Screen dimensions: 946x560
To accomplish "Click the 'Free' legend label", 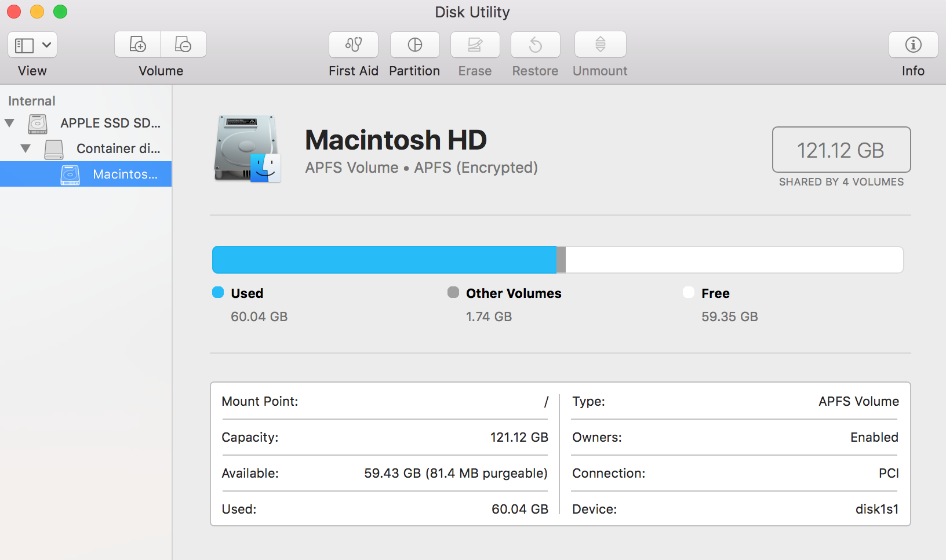I will pos(715,293).
